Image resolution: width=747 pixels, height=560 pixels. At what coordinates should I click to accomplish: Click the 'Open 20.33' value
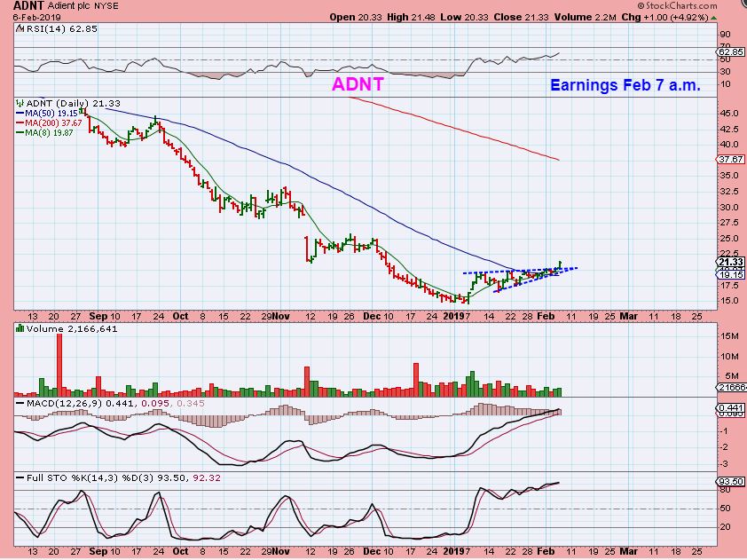coord(356,17)
